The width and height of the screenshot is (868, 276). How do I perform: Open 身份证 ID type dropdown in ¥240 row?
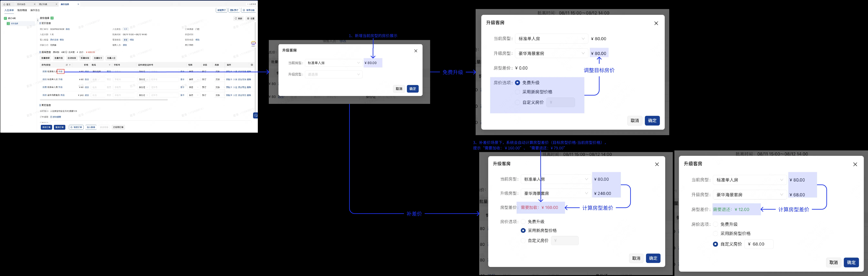(143, 95)
